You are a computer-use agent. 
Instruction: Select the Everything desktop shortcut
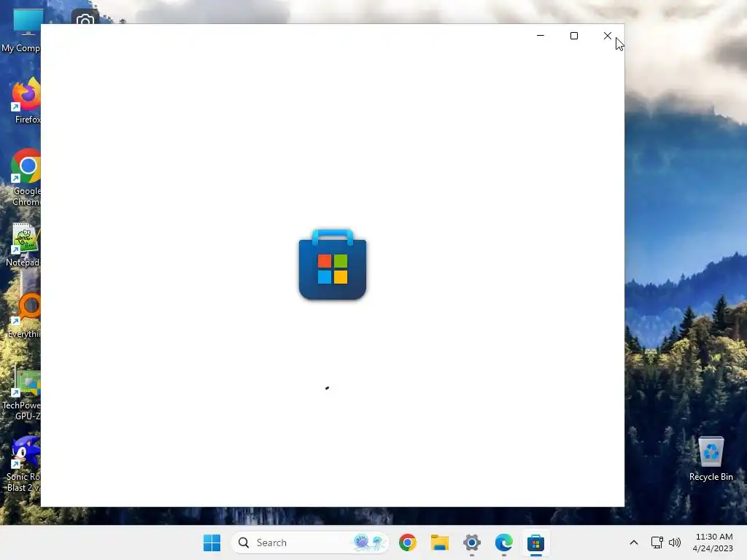[x=24, y=316]
